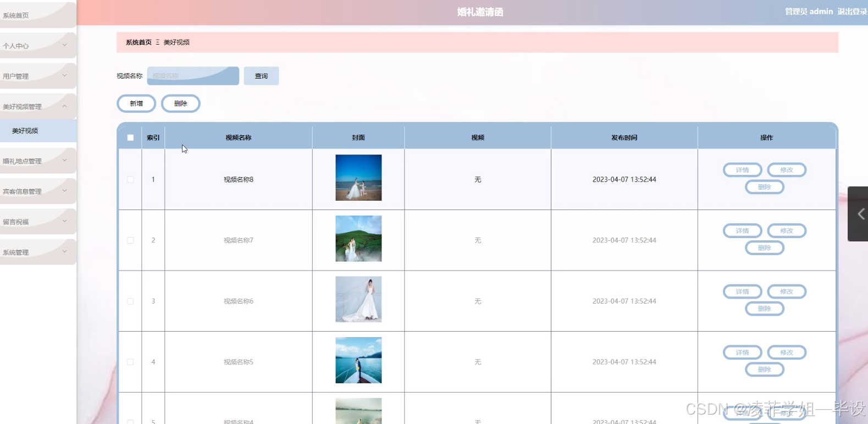Expand the 留言祝福 sidebar menu
868x424 pixels.
pos(38,222)
